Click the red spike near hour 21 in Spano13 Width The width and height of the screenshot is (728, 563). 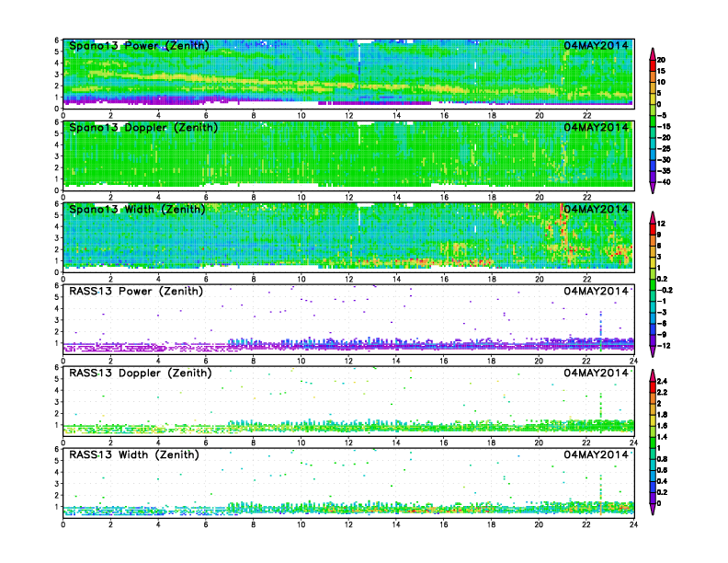[563, 230]
